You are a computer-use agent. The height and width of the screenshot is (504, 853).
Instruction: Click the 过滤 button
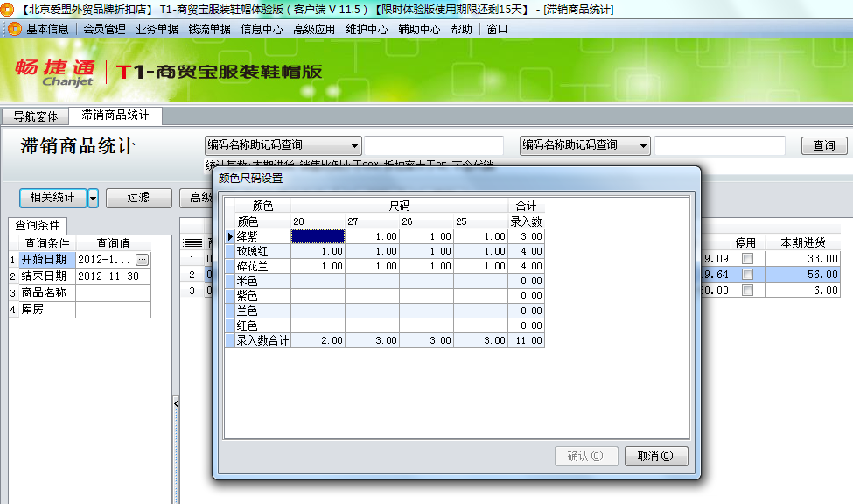pos(138,198)
